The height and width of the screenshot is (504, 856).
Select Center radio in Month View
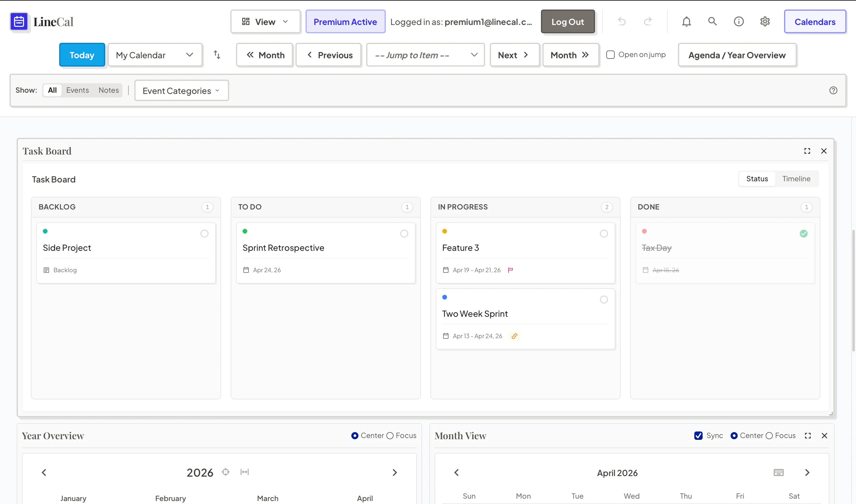(734, 436)
